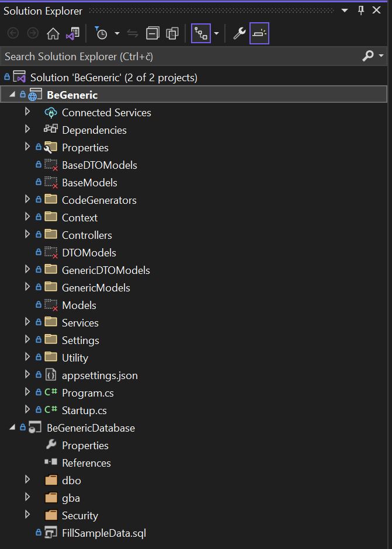Click the Home toolbar icon
Image resolution: width=392 pixels, height=549 pixels.
click(x=53, y=34)
